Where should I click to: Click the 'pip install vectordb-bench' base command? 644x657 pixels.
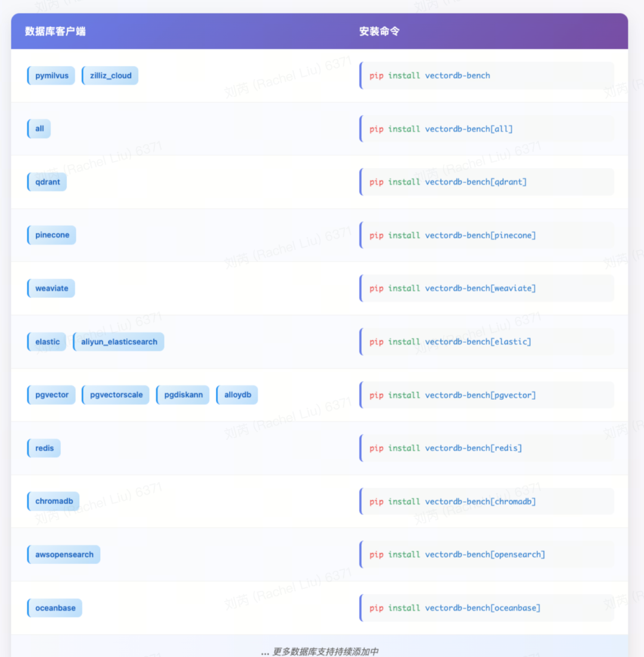click(487, 75)
